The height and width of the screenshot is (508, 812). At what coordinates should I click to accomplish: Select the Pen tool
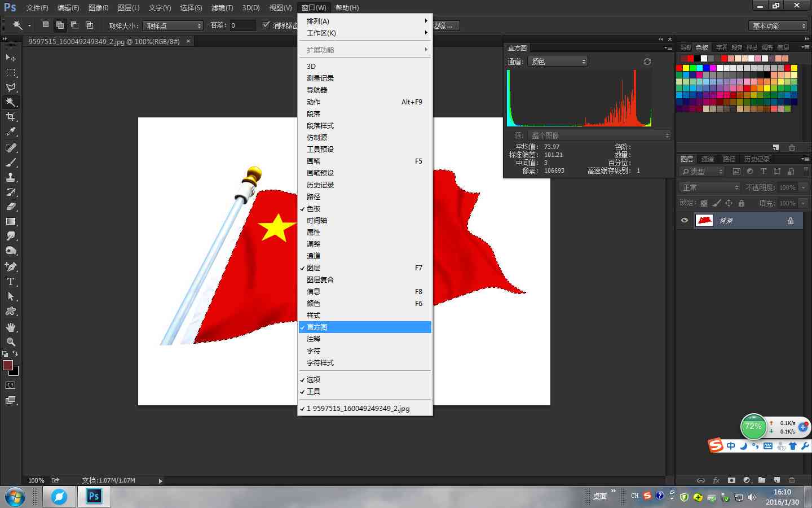[x=11, y=266]
